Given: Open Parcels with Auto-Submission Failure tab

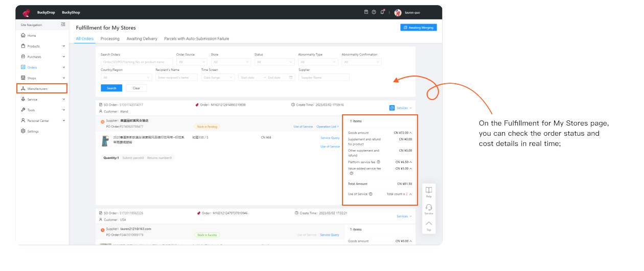Looking at the screenshot, I should [x=197, y=38].
